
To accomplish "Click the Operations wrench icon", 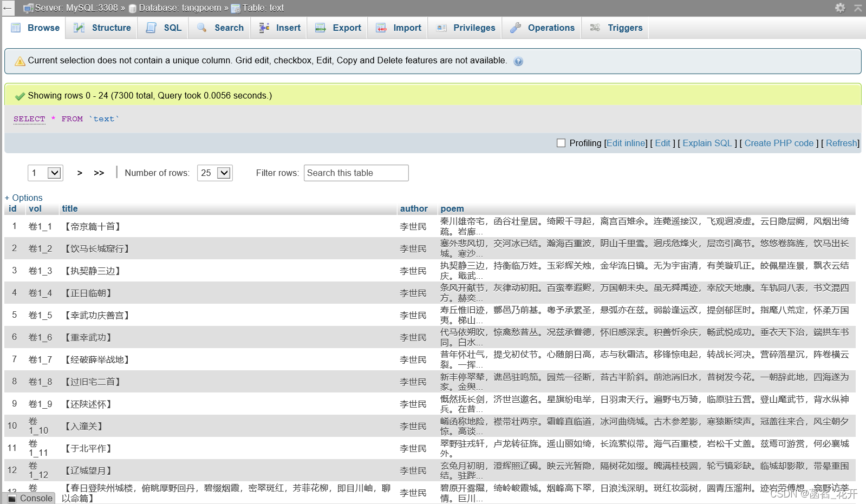I will 516,28.
